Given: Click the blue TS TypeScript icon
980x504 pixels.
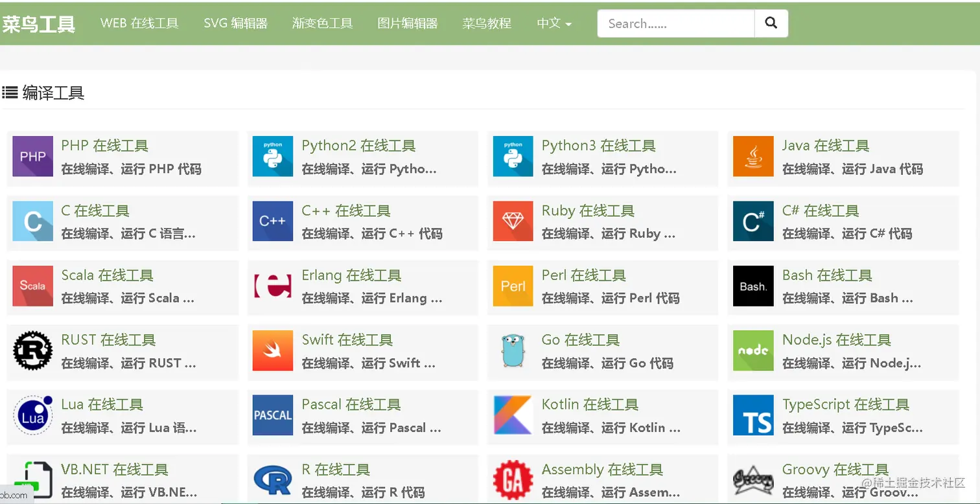Looking at the screenshot, I should pos(753,415).
